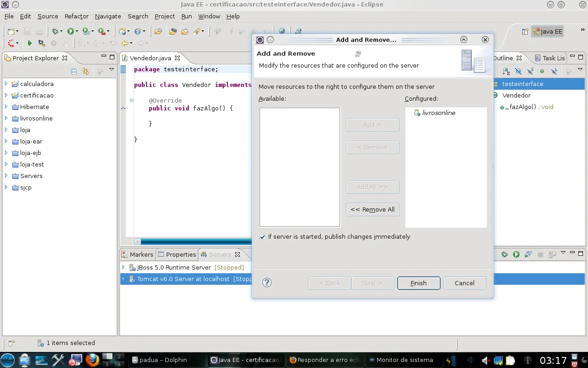Select livrosonline in the Configured list
This screenshot has width=588, height=368.
[438, 113]
